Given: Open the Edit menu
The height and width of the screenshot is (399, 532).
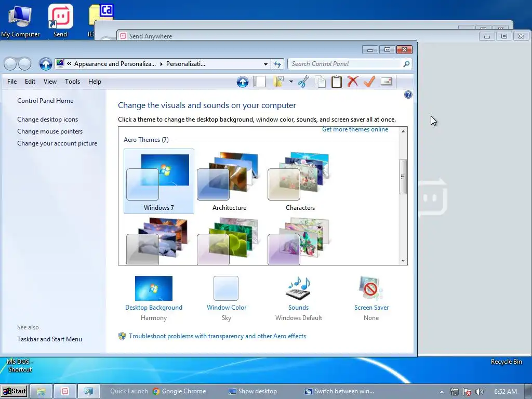Looking at the screenshot, I should 30,82.
